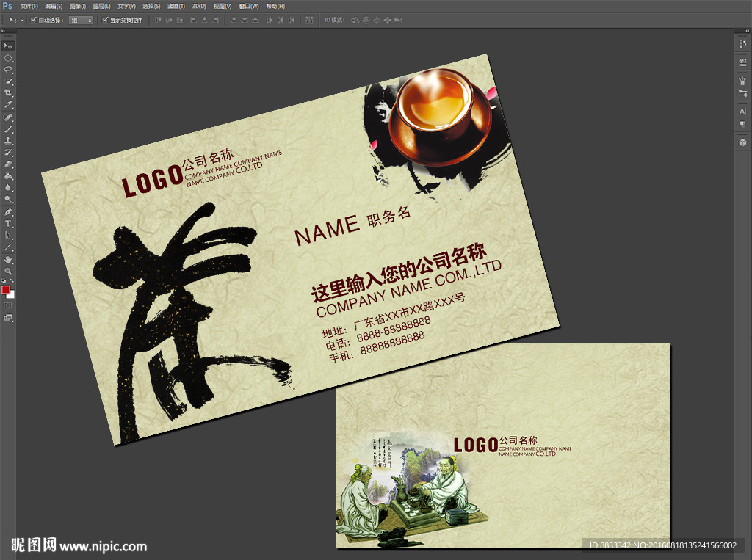Open the Character panel icon
Screen dimensions: 752x560
click(x=742, y=111)
